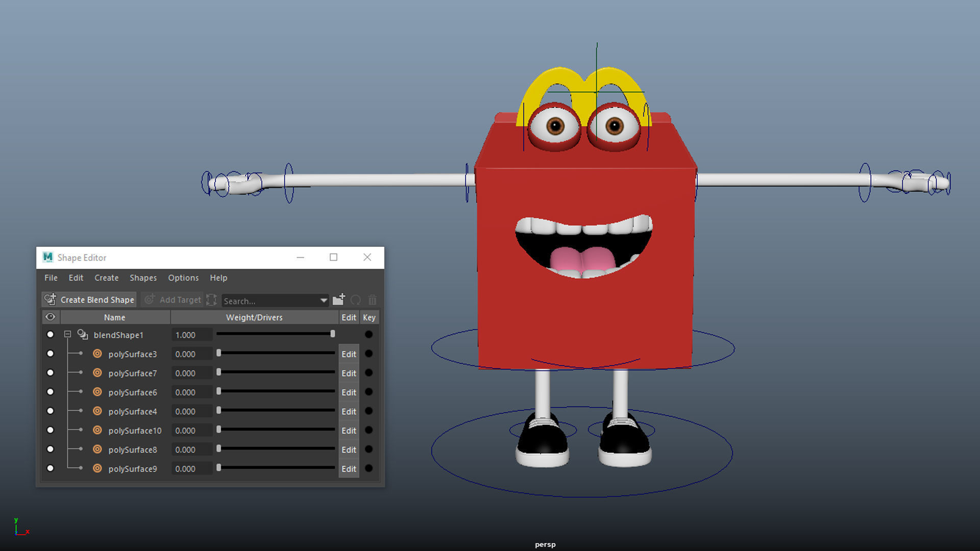Click the Create Blend Shape button
980x551 pixels.
click(x=89, y=299)
